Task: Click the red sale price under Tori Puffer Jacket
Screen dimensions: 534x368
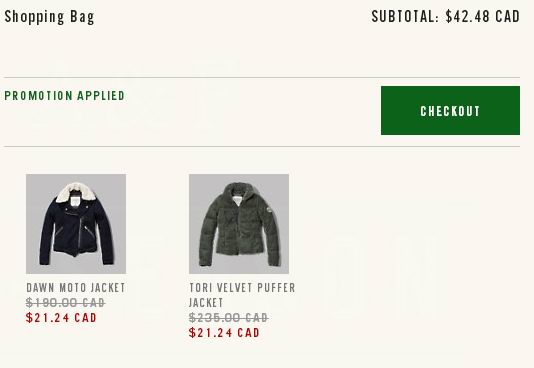Action: [224, 333]
